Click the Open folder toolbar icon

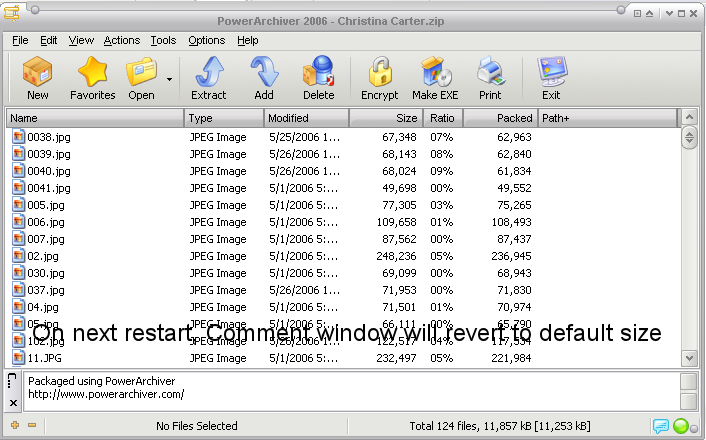[141, 71]
